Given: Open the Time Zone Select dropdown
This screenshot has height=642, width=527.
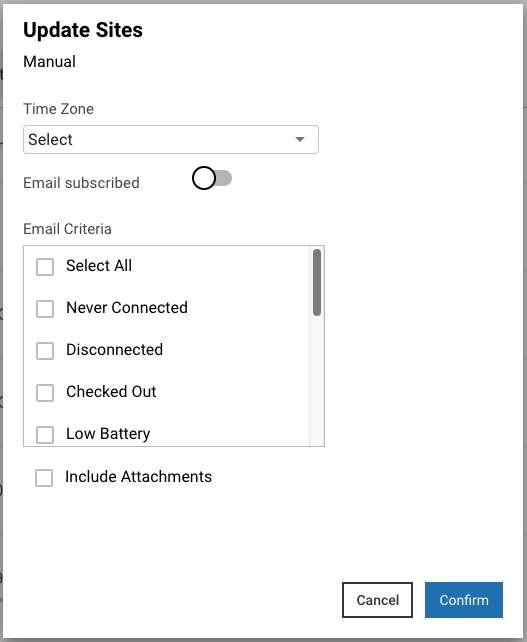Looking at the screenshot, I should [171, 140].
